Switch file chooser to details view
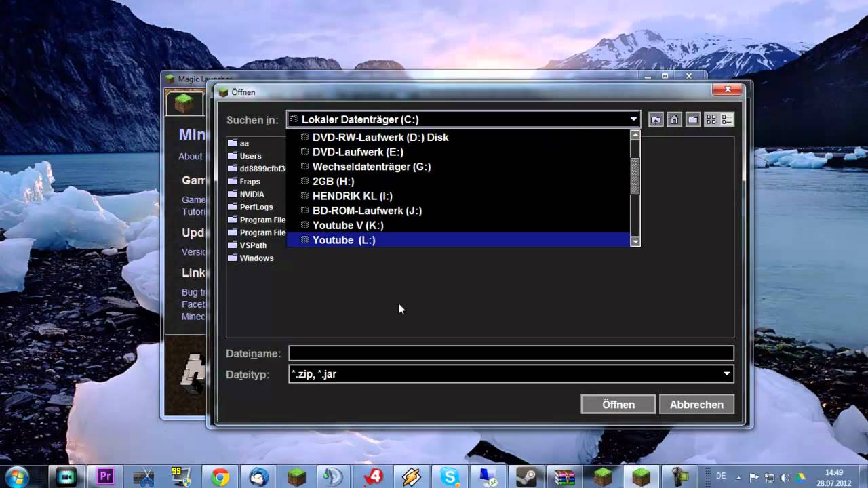 coord(727,119)
